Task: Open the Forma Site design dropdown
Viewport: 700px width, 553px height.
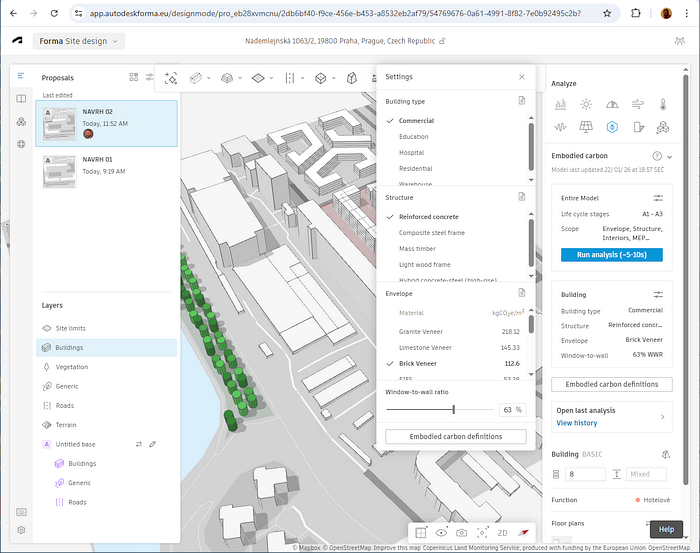Action: (x=79, y=41)
